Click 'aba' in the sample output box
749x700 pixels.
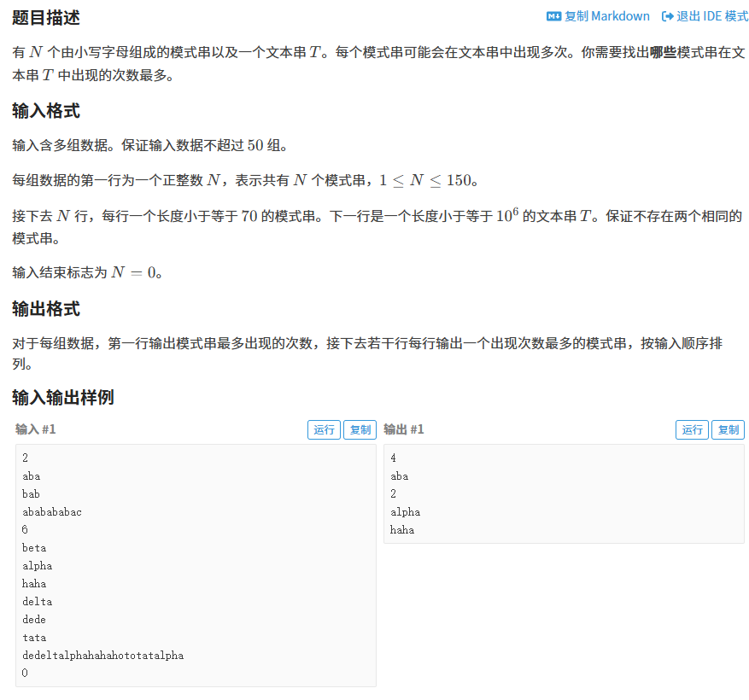(x=400, y=476)
